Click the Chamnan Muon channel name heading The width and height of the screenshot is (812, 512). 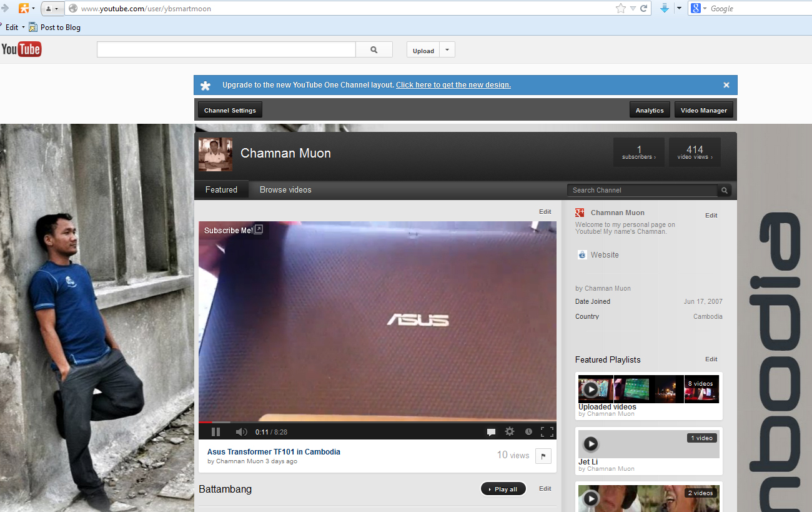click(285, 153)
